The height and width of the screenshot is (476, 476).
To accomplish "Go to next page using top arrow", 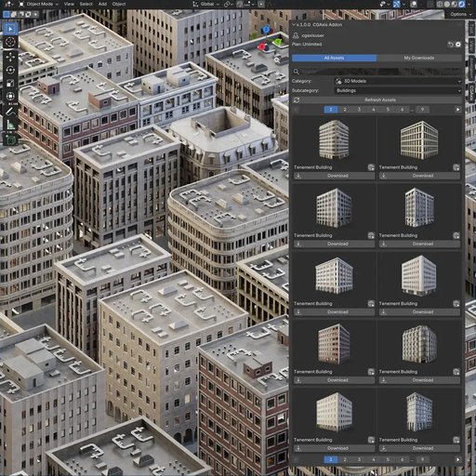I will tap(457, 110).
